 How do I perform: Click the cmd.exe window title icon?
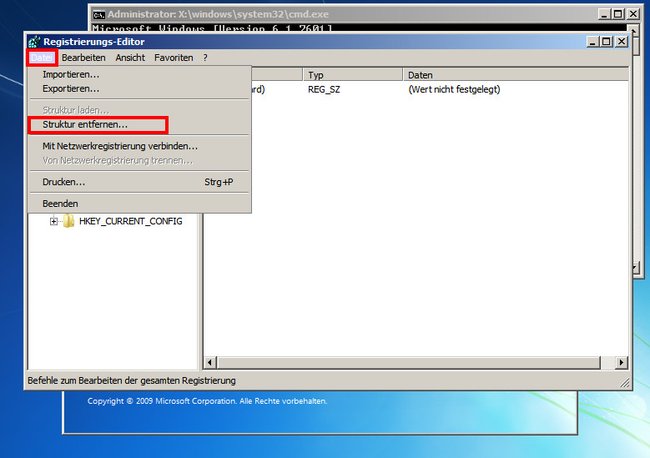click(99, 15)
